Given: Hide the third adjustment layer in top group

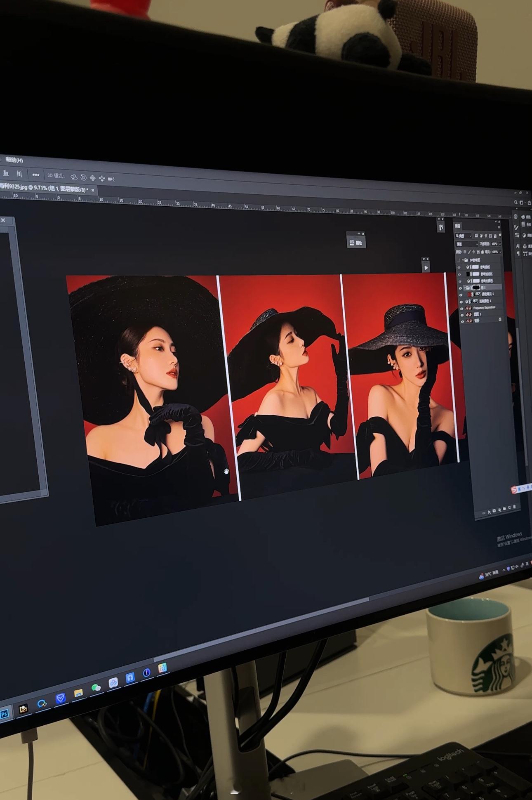Looking at the screenshot, I should (460, 281).
